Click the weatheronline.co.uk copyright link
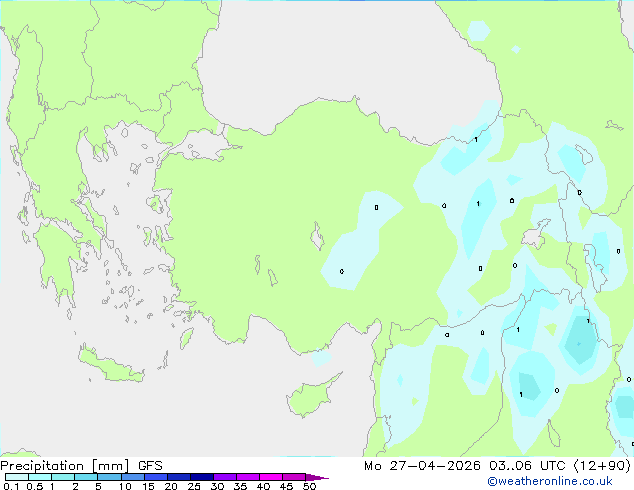Screen dimensions: 634x490 point(549,481)
